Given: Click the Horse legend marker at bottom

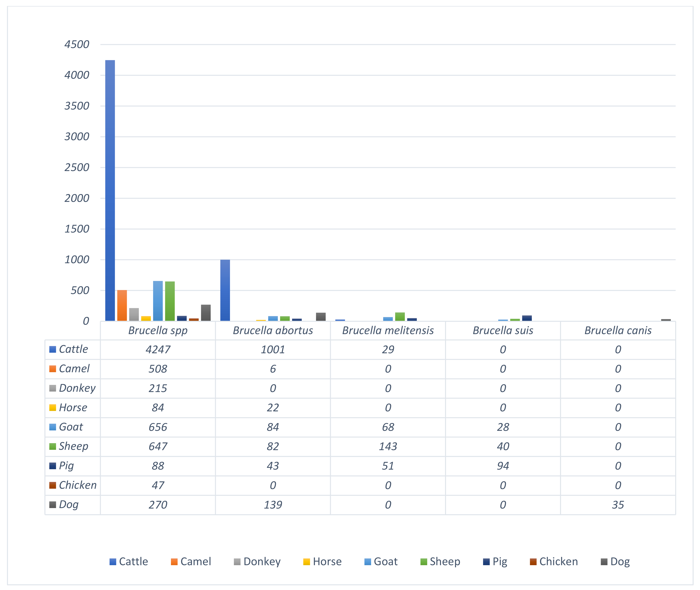Looking at the screenshot, I should [x=306, y=562].
